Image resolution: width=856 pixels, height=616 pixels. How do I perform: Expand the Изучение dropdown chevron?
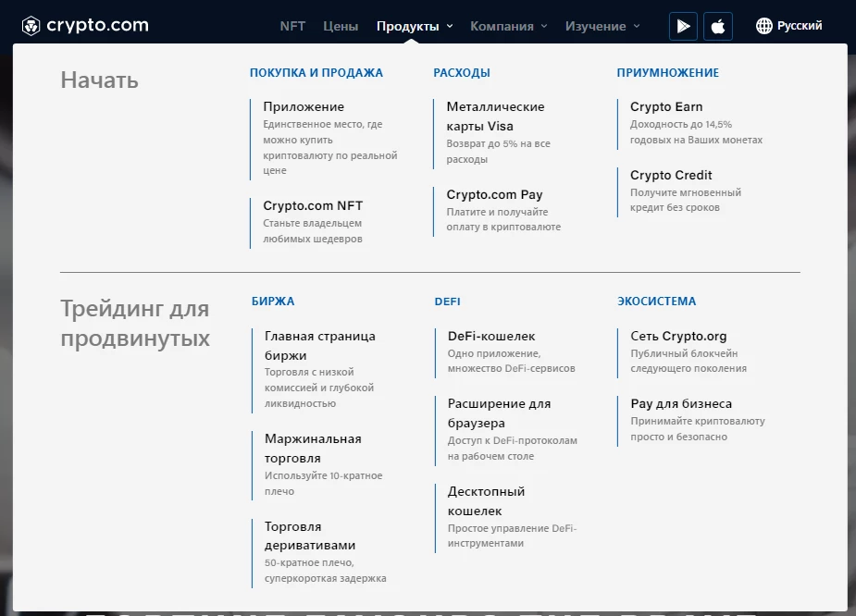tap(637, 26)
